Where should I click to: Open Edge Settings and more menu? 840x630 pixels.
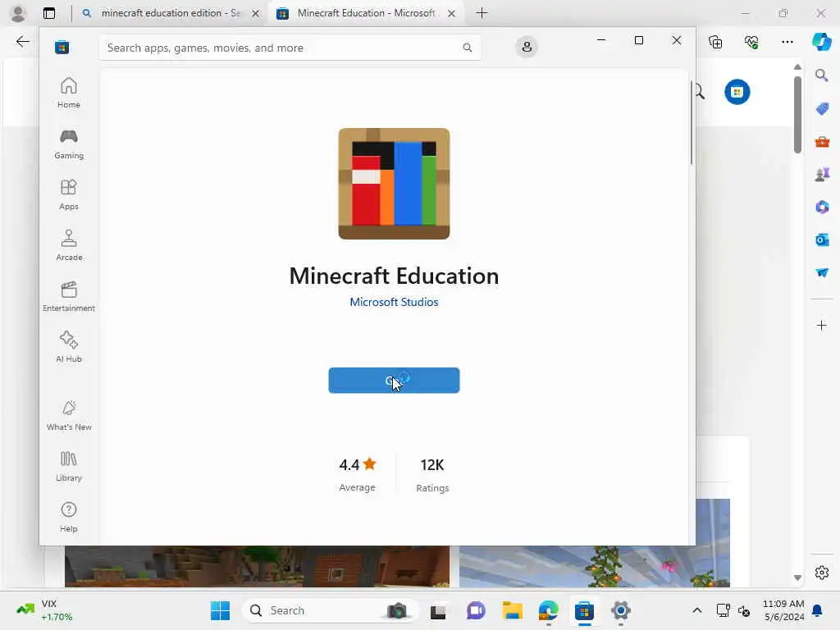[x=787, y=41]
